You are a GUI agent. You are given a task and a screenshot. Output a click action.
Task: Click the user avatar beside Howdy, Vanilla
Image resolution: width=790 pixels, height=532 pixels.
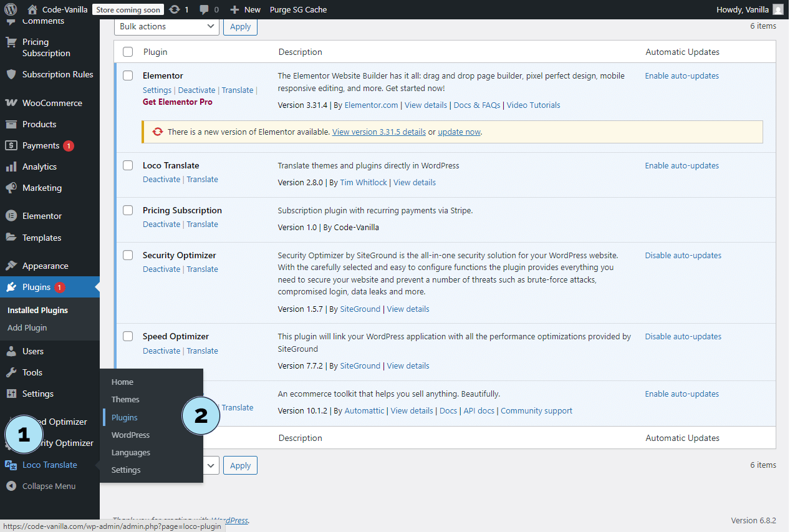coord(778,9)
